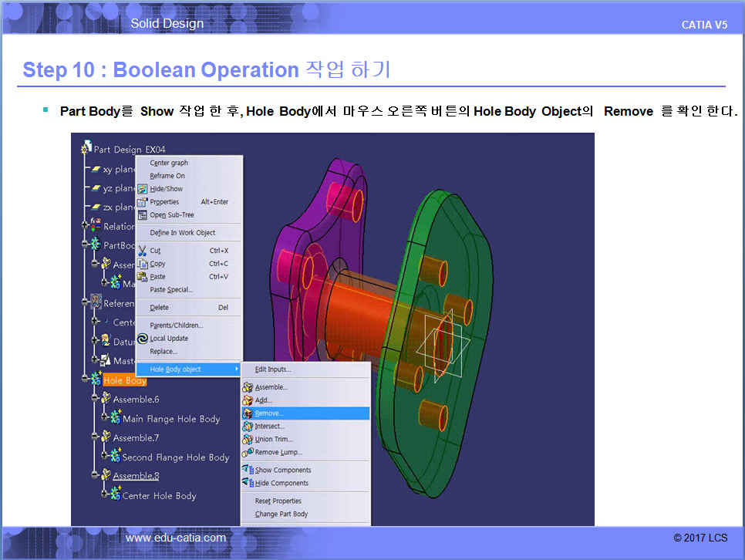The image size is (745, 560).
Task: Click the Intersect operation icon
Action: click(x=248, y=427)
